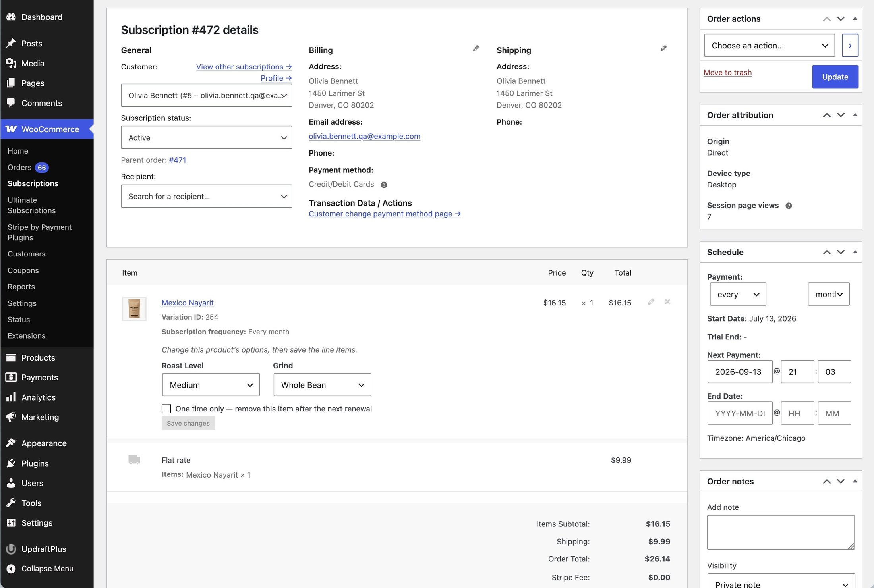This screenshot has height=588, width=874.
Task: Click the Pages icon in sidebar
Action: [x=11, y=83]
